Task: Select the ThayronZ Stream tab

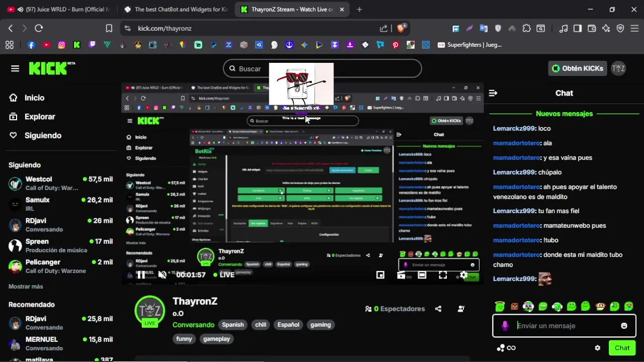Action: 292,10
